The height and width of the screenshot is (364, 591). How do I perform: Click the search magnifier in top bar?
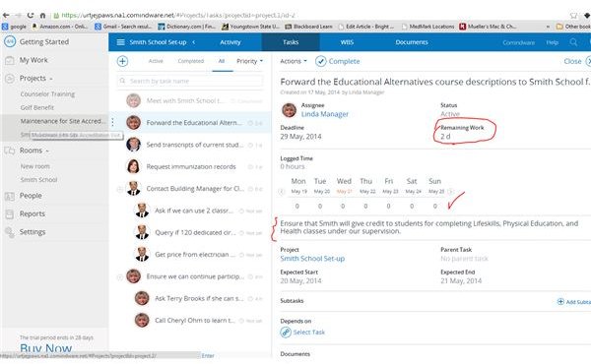click(573, 42)
